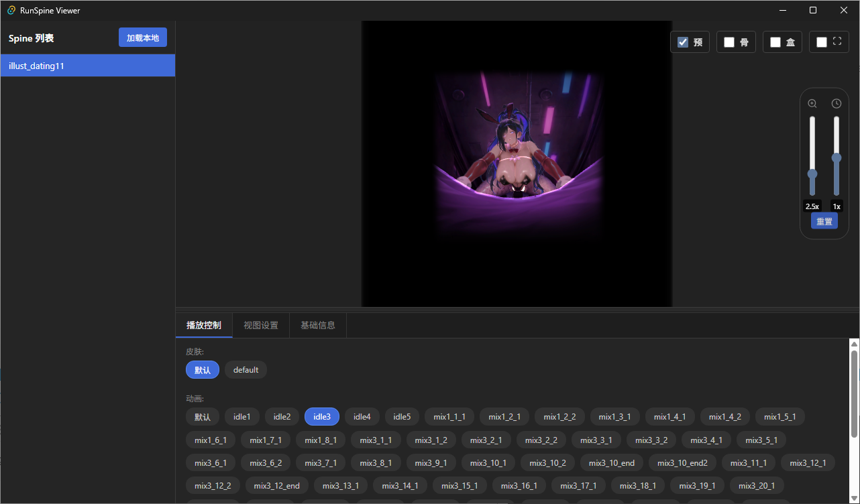This screenshot has height=504, width=860.
Task: Open the 视图设置 tab
Action: (261, 325)
